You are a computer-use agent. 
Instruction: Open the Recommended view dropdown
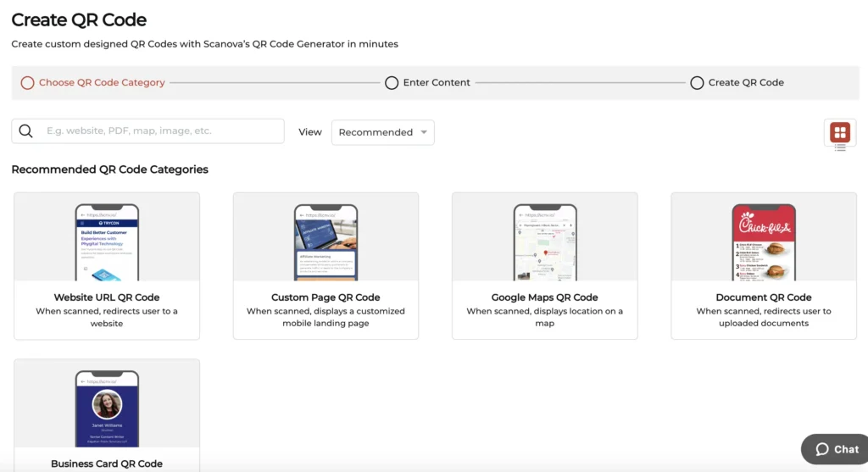pyautogui.click(x=382, y=132)
